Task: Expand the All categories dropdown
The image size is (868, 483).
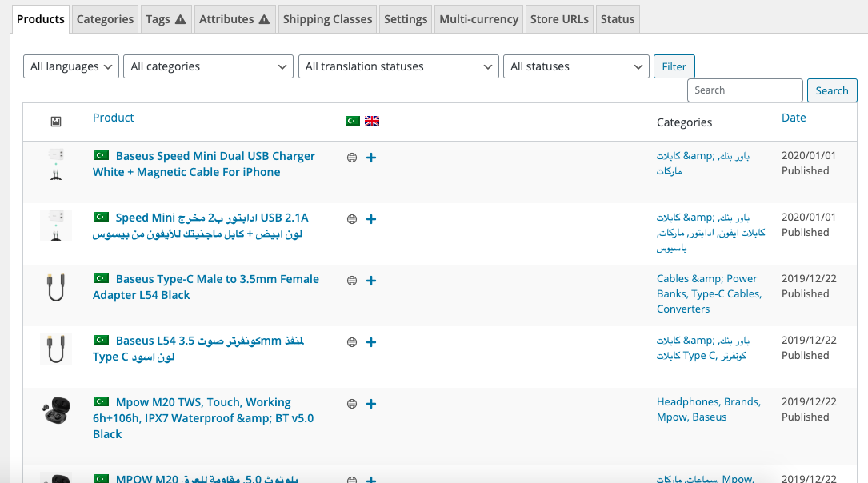Action: pos(211,66)
